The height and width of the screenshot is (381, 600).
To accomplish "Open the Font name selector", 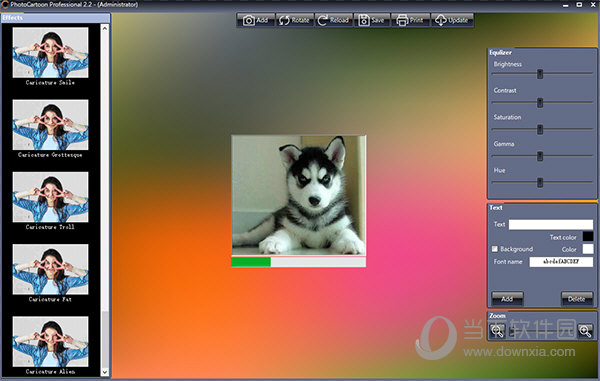I will [561, 262].
